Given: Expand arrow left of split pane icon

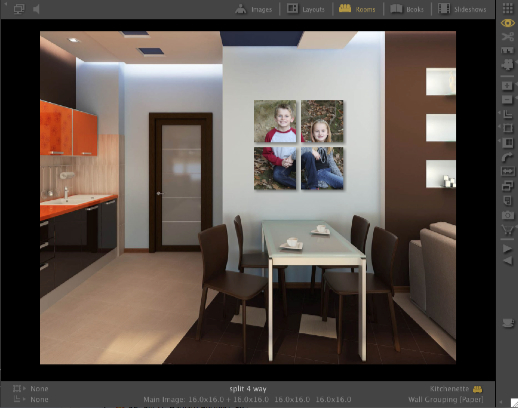Looking at the screenshot, I should pos(499,141).
